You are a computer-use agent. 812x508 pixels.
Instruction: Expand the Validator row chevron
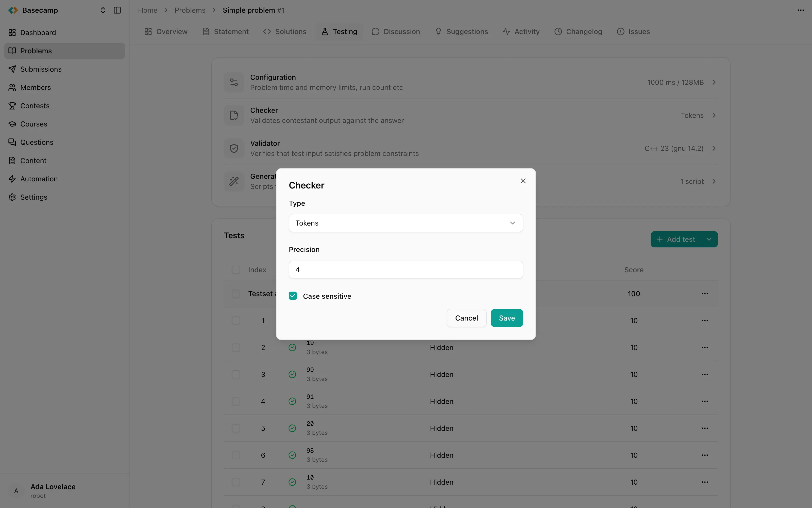(714, 148)
